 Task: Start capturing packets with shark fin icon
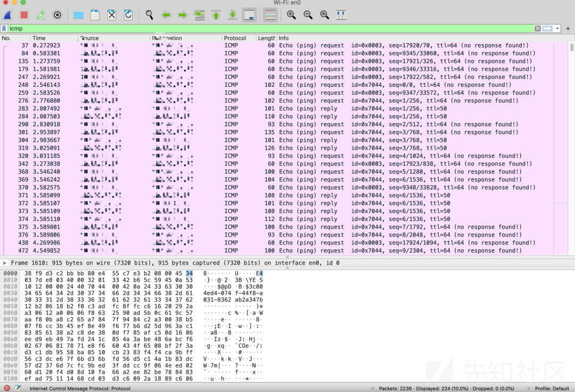point(7,15)
